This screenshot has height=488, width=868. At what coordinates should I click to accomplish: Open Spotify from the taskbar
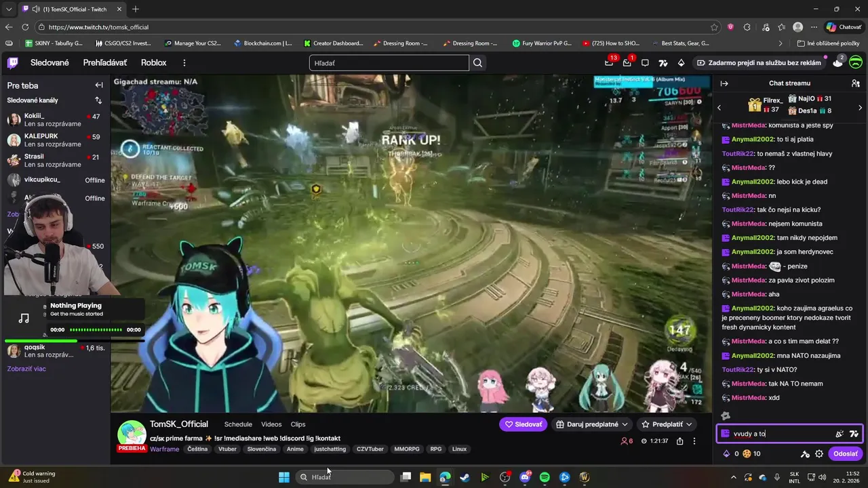coord(545,477)
